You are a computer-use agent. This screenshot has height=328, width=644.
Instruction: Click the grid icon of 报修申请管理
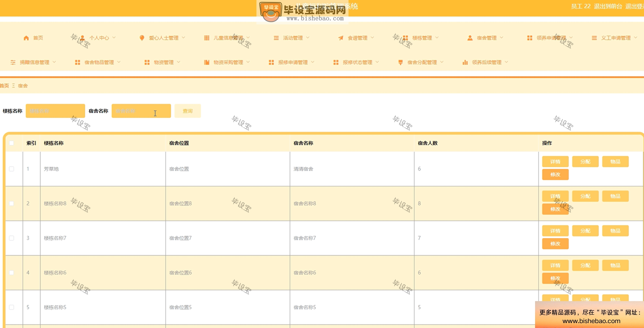tap(271, 62)
